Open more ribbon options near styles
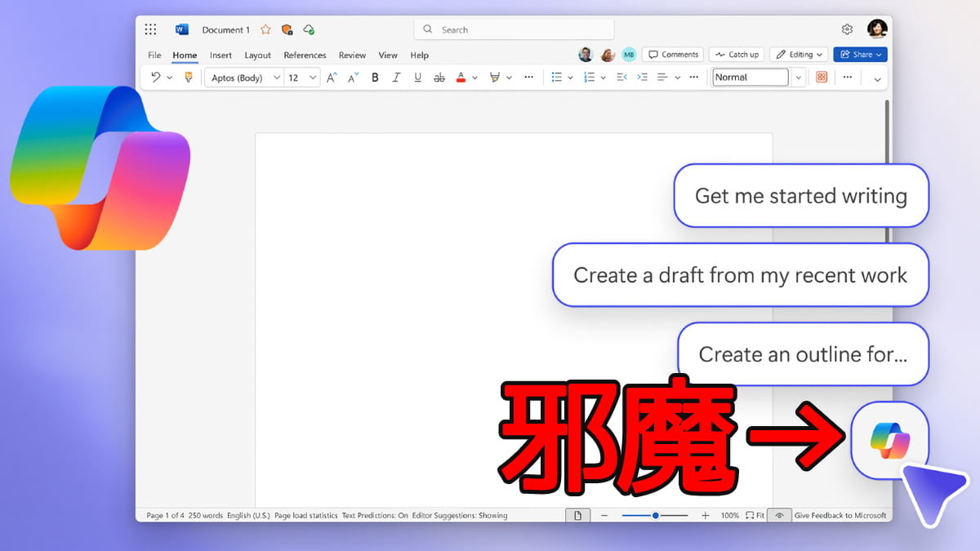Screen dimensions: 980x551 click(x=848, y=78)
